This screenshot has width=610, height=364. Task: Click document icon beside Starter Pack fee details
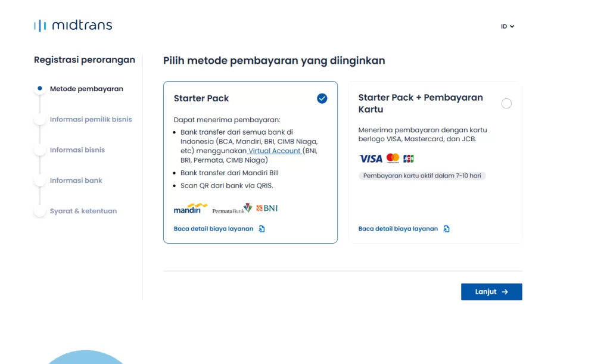[x=262, y=229]
